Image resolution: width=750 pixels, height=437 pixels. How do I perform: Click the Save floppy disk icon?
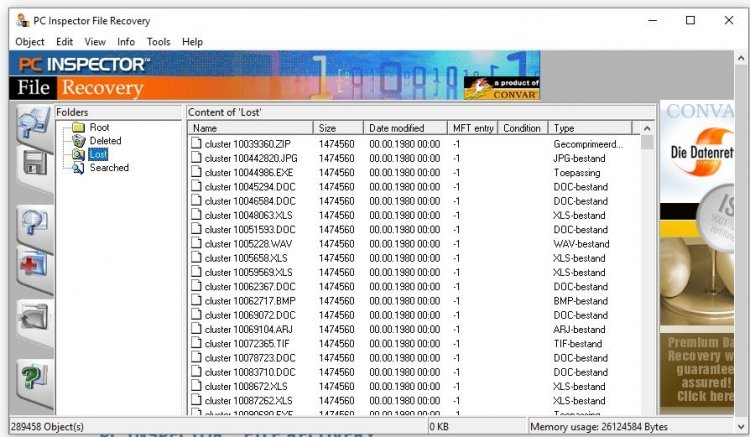coord(33,165)
